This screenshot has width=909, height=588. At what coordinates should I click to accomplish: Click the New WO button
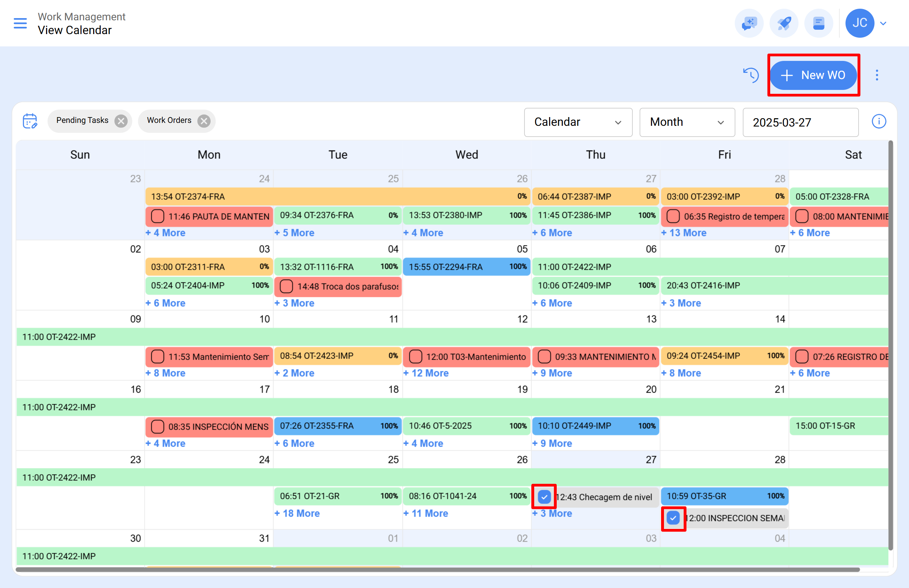[814, 75]
